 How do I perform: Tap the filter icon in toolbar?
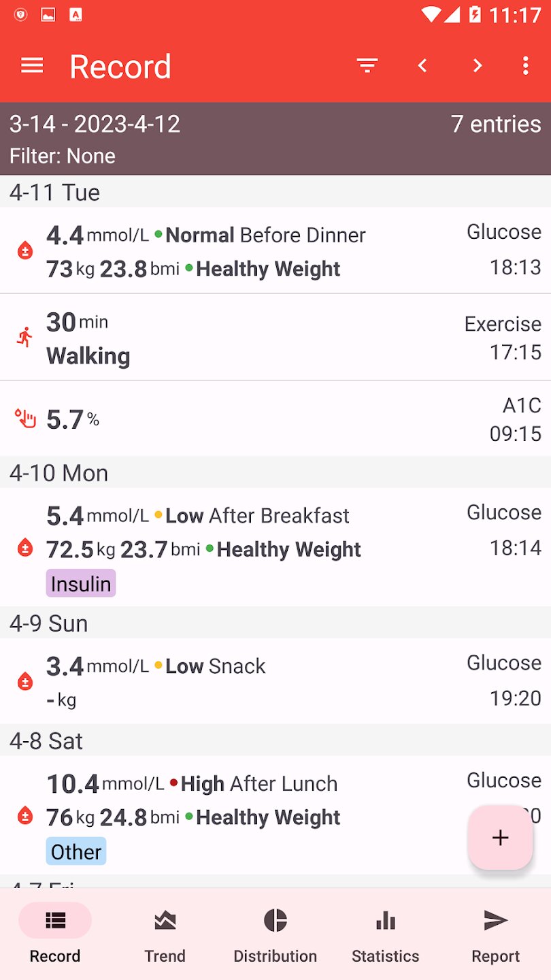point(367,65)
